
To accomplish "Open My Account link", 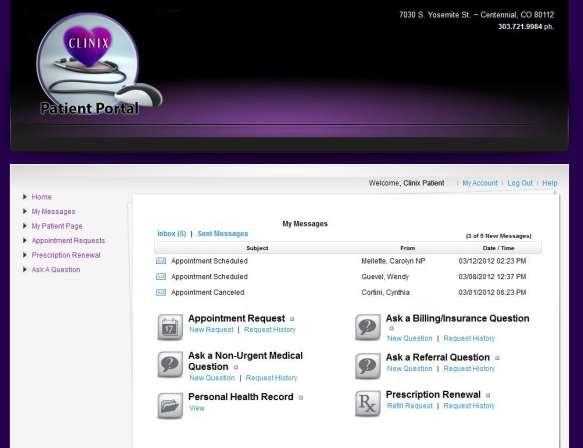I will [x=480, y=183].
